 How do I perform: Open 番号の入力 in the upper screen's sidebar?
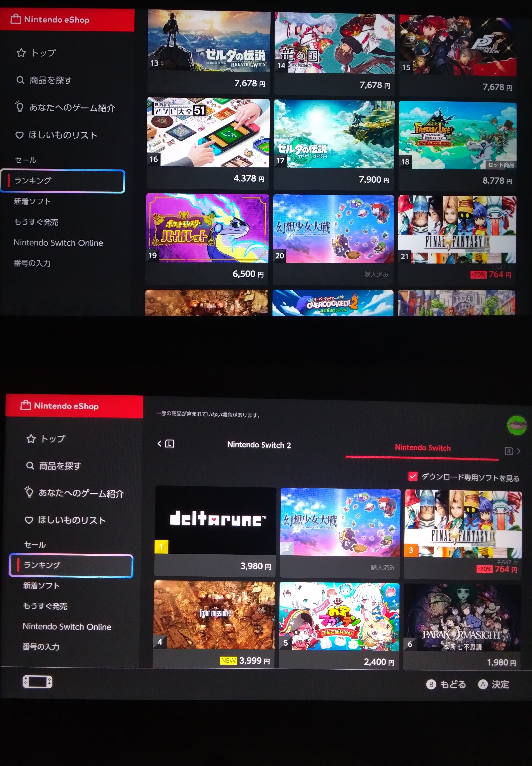click(32, 263)
